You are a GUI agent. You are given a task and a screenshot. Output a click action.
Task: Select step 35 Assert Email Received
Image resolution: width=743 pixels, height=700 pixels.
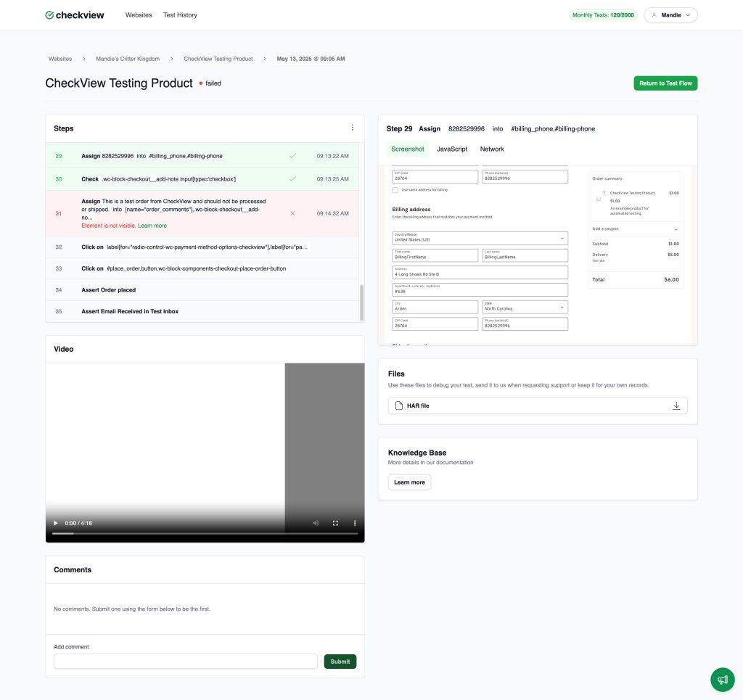(x=202, y=311)
